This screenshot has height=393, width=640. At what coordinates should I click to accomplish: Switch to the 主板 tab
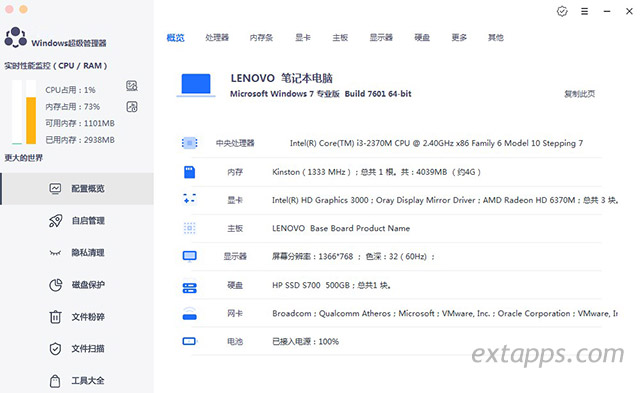click(x=340, y=38)
